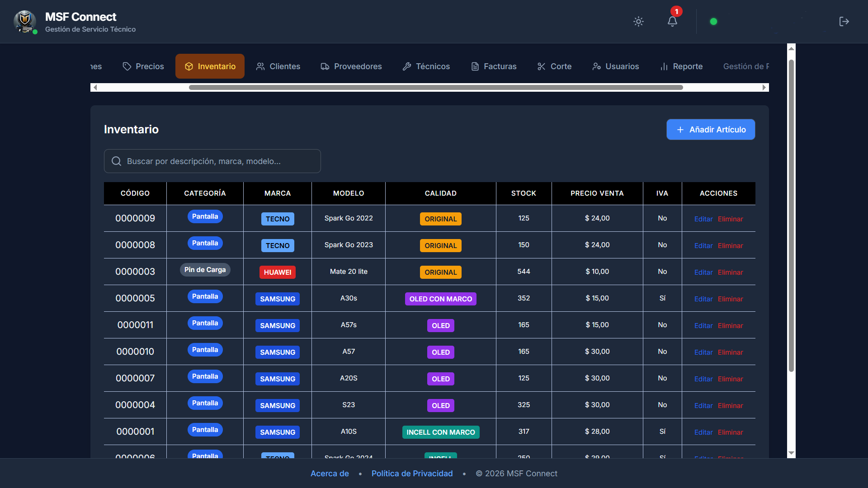Toggle light/dark theme sun icon

[x=638, y=21]
